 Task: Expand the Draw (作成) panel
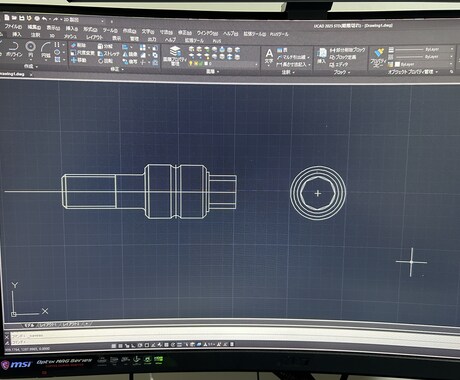tap(30, 66)
